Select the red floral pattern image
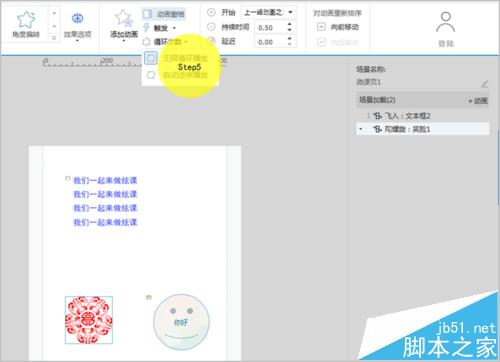The height and width of the screenshot is (362, 500). coord(89,320)
